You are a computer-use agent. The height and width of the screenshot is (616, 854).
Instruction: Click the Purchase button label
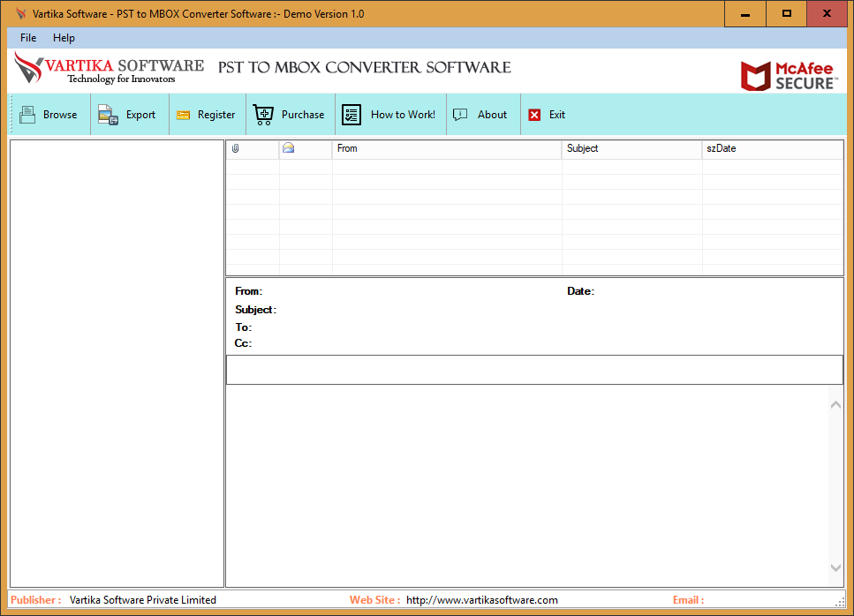point(303,115)
